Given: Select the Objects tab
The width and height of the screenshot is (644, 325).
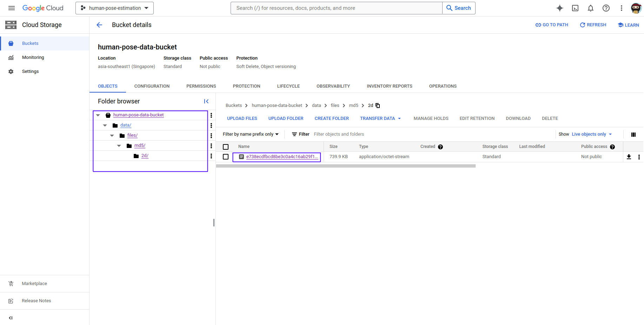Looking at the screenshot, I should [x=108, y=86].
